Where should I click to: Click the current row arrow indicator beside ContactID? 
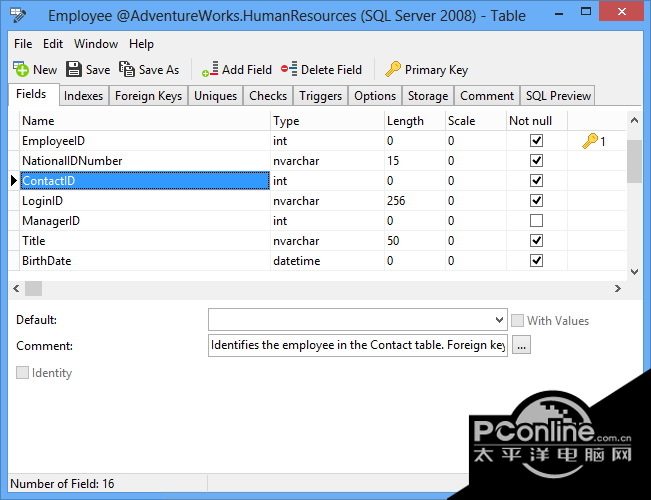tap(14, 181)
